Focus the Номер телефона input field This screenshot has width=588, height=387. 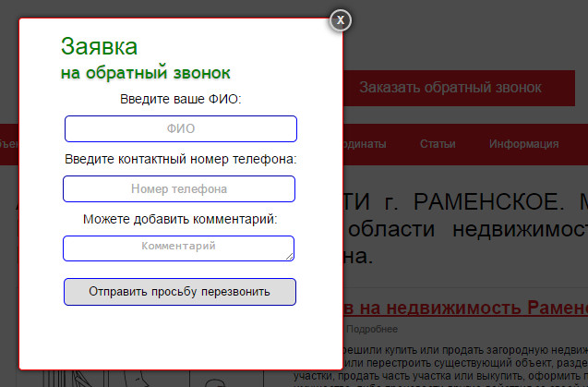[x=179, y=188]
